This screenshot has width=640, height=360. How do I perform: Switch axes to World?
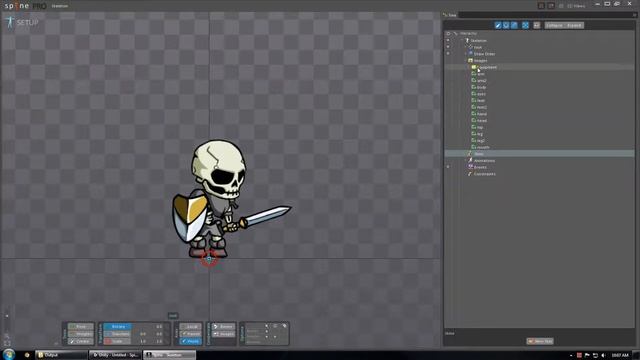(x=191, y=341)
